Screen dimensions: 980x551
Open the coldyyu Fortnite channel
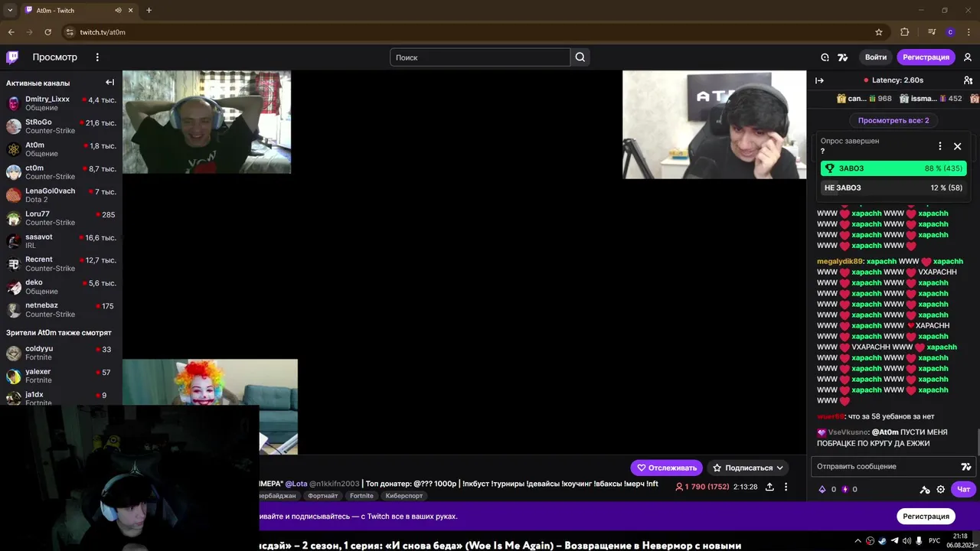click(x=60, y=353)
